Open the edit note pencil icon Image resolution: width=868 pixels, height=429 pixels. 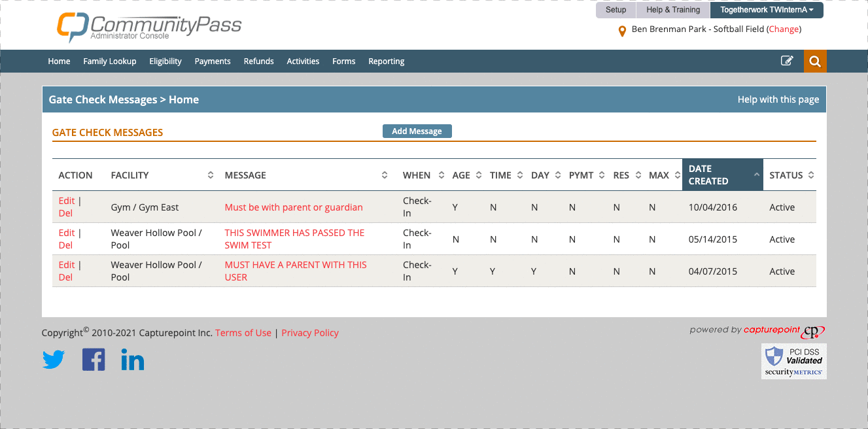pos(787,61)
